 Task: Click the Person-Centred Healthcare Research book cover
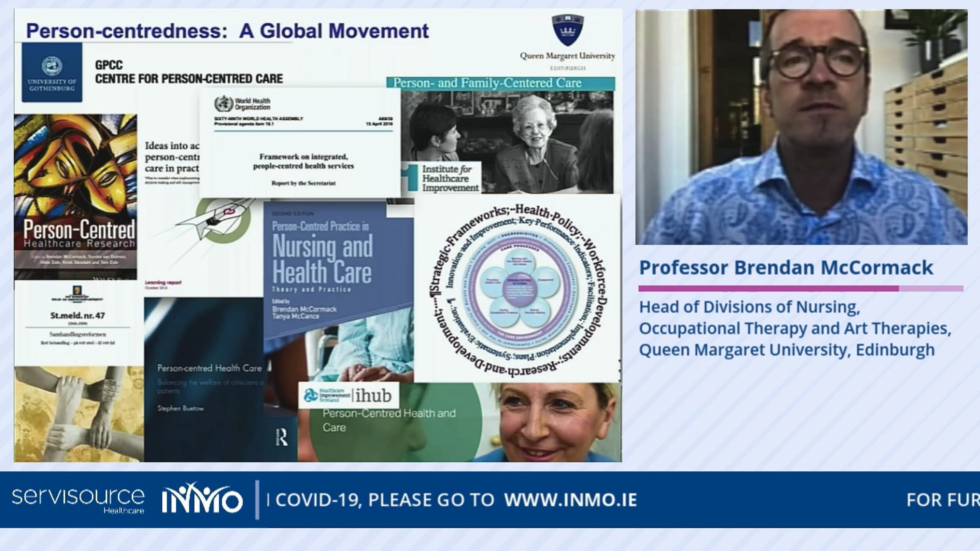(76, 197)
